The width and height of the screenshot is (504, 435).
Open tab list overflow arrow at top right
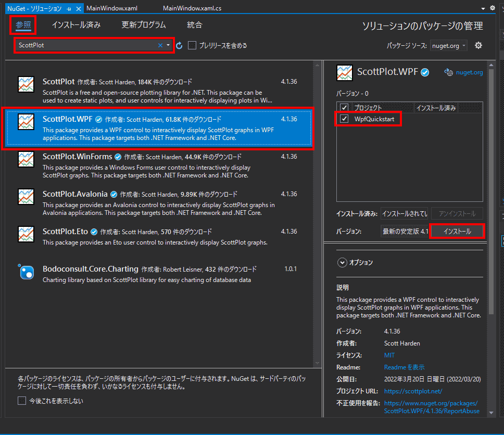coord(483,9)
